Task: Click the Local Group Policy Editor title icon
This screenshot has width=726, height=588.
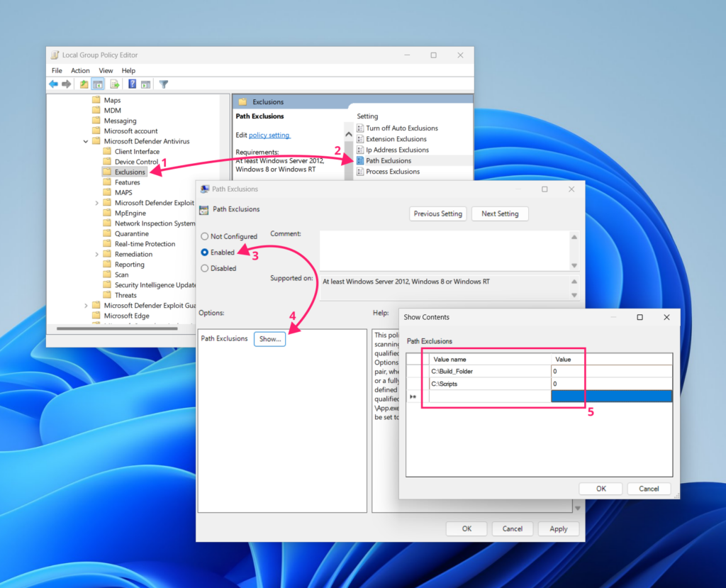Action: coord(55,55)
